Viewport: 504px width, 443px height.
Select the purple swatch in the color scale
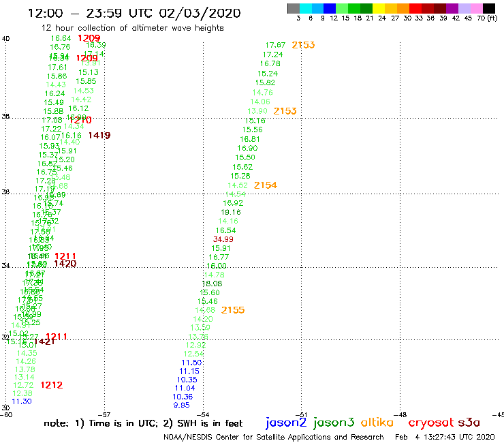point(452,8)
